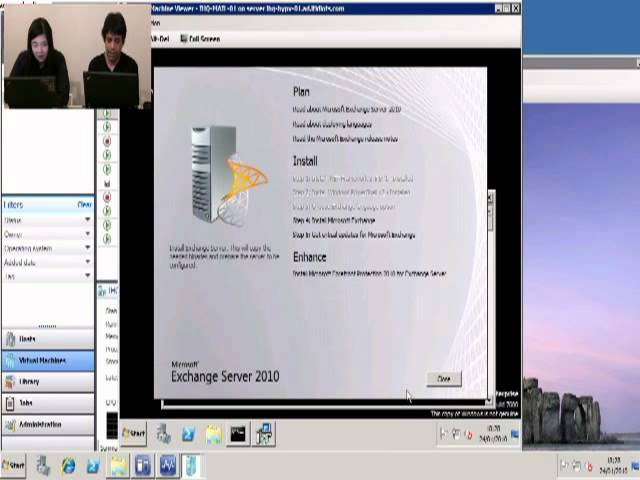Switch the viewer to Full Screen
The height and width of the screenshot is (480, 640).
point(200,38)
